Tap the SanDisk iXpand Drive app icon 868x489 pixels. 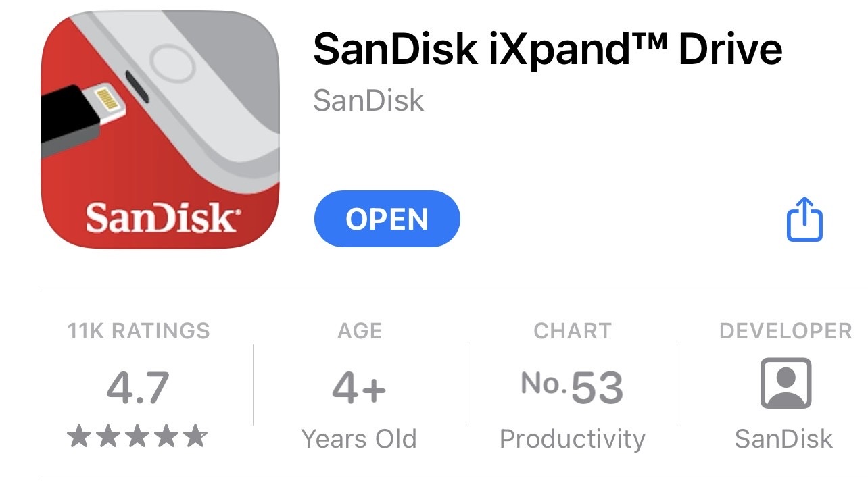(x=160, y=129)
